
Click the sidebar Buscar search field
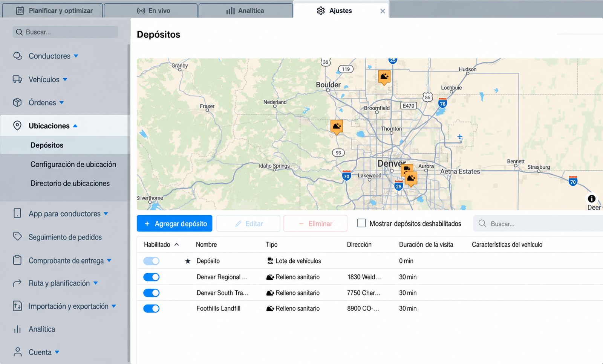click(66, 32)
